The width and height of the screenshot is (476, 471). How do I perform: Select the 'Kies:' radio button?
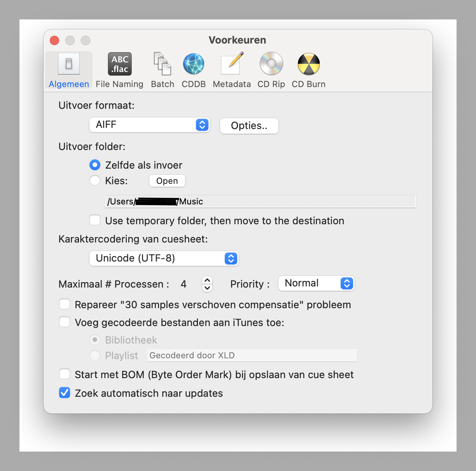(x=95, y=181)
